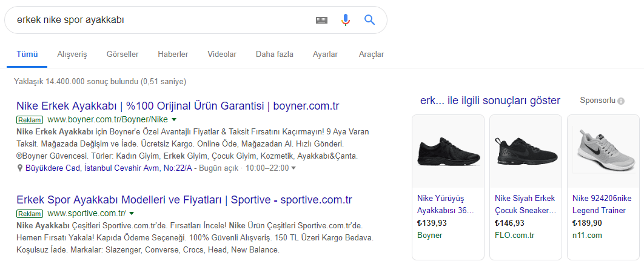The width and height of the screenshot is (644, 264).
Task: Open Ayarlar settings menu
Action: click(325, 54)
